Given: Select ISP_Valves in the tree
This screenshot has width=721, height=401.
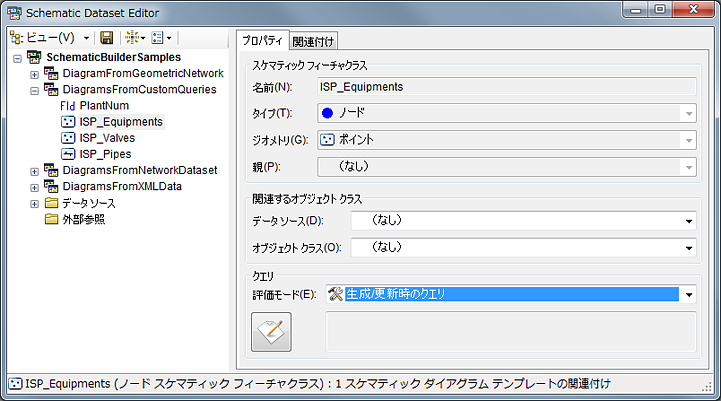Looking at the screenshot, I should (x=107, y=138).
